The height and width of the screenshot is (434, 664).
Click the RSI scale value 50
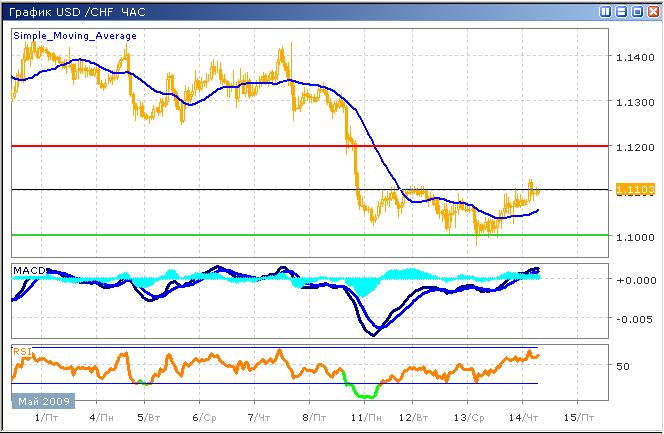622,366
